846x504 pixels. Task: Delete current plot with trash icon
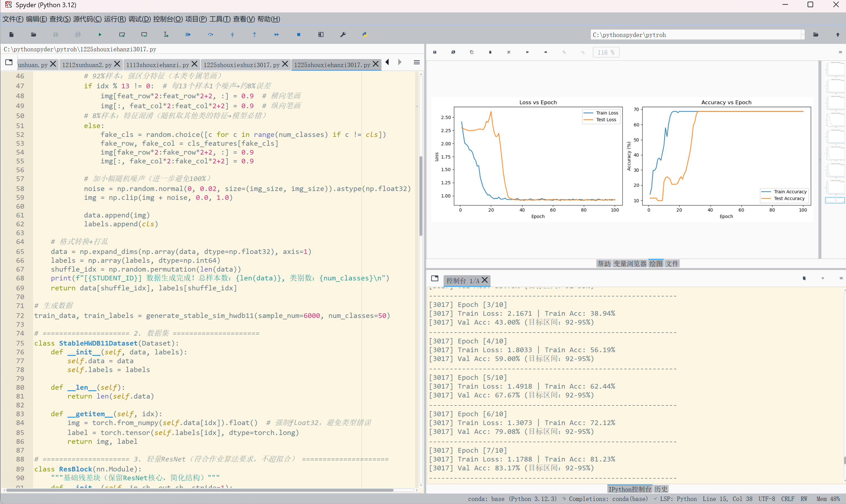tap(490, 52)
